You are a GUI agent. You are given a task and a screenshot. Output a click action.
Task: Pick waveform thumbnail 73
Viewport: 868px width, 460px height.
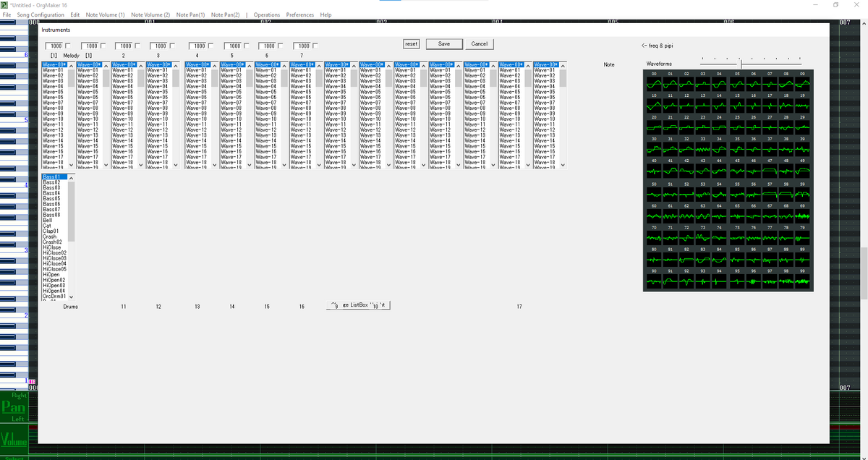704,237
